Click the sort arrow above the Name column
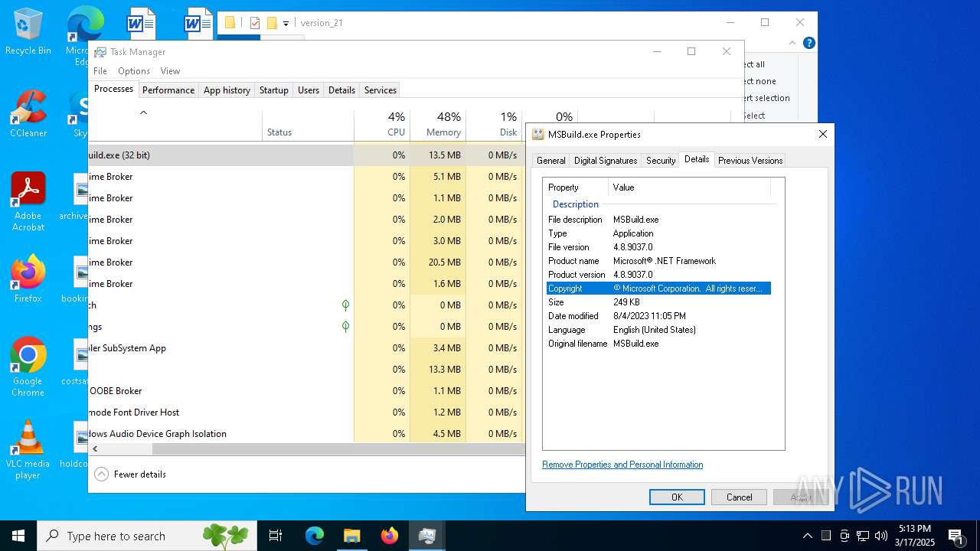The image size is (980, 551). coord(143,112)
